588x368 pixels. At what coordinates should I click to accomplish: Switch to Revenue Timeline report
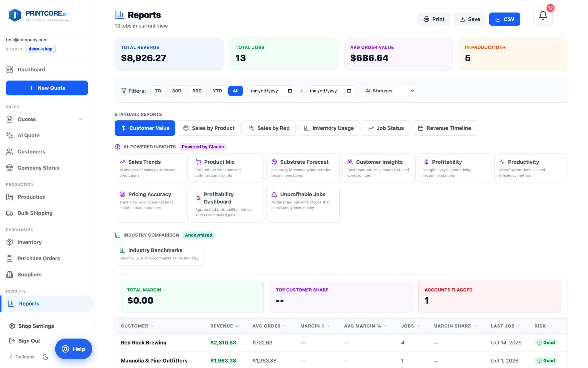(x=444, y=128)
